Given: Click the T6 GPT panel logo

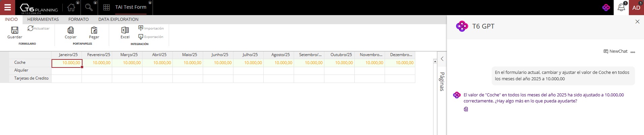Looking at the screenshot, I should point(462,26).
